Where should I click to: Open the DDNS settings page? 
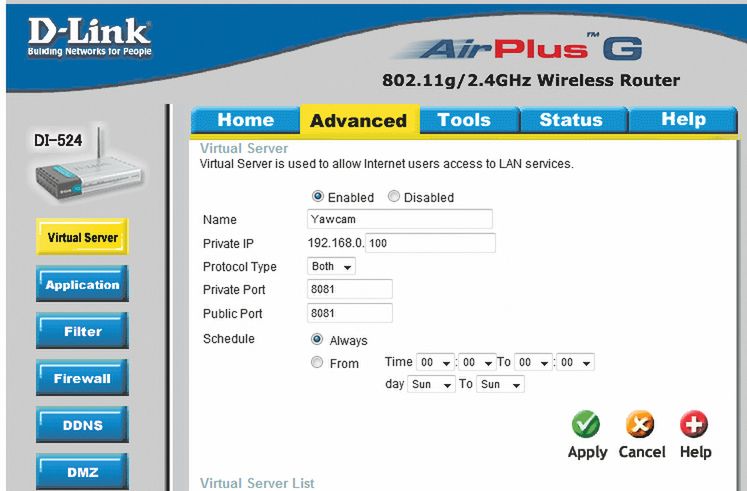tap(82, 425)
